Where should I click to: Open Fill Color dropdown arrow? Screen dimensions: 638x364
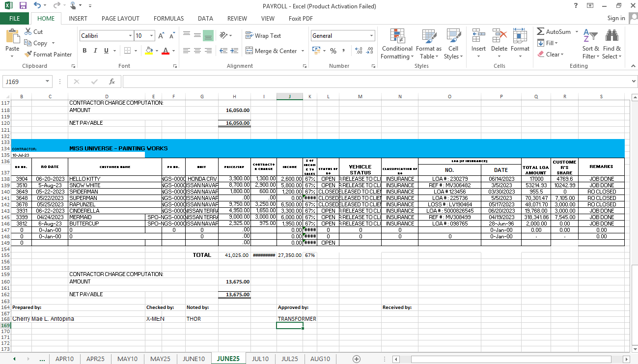(x=157, y=51)
